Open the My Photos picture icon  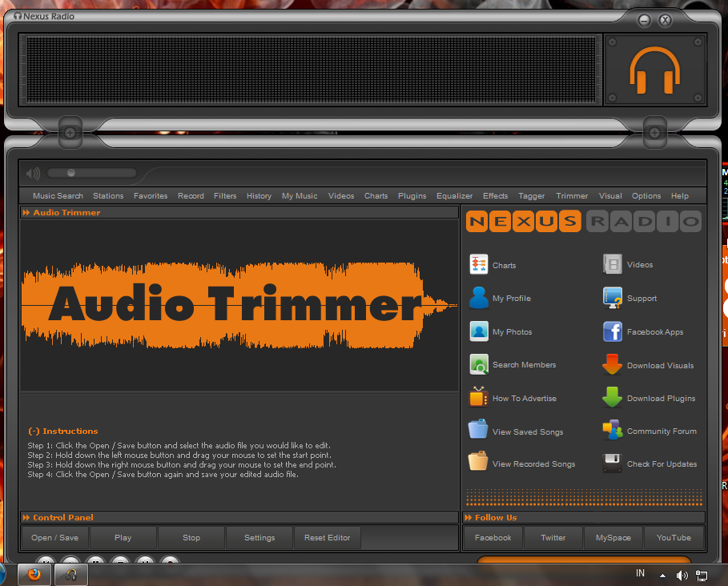[x=479, y=331]
